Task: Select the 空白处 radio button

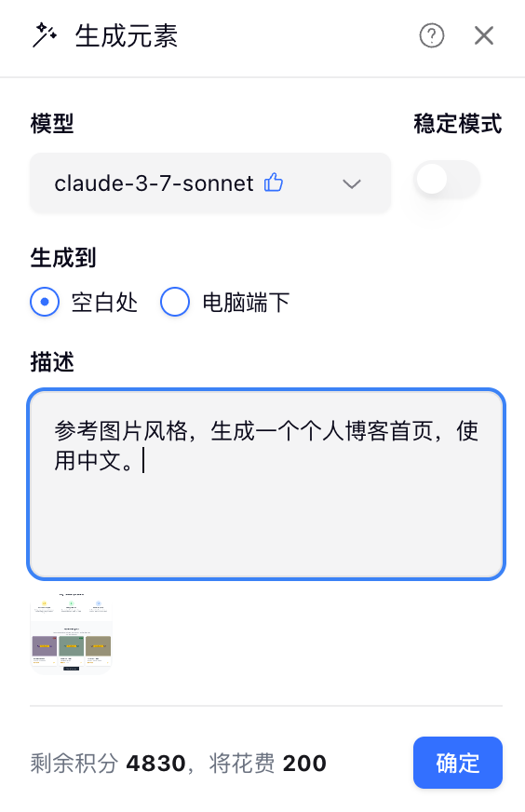Action: (x=45, y=302)
